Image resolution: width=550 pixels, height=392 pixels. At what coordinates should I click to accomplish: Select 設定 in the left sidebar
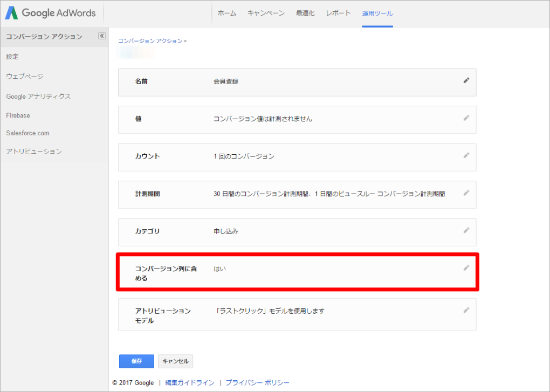[12, 56]
